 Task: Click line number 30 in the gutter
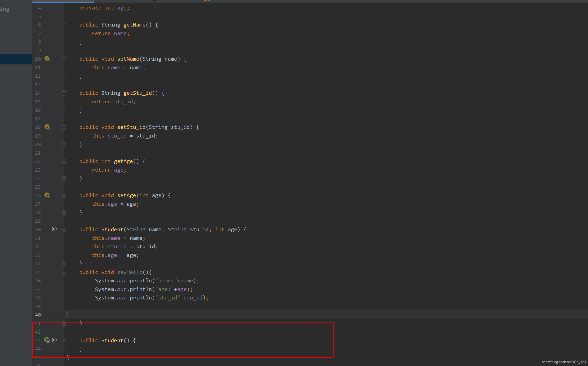[38, 230]
